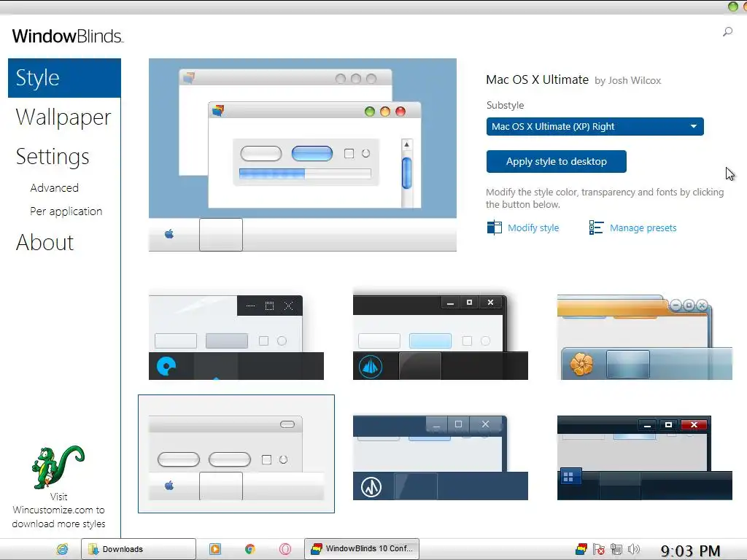The height and width of the screenshot is (560, 747).
Task: Launch Chrome from the taskbar
Action: click(x=250, y=549)
